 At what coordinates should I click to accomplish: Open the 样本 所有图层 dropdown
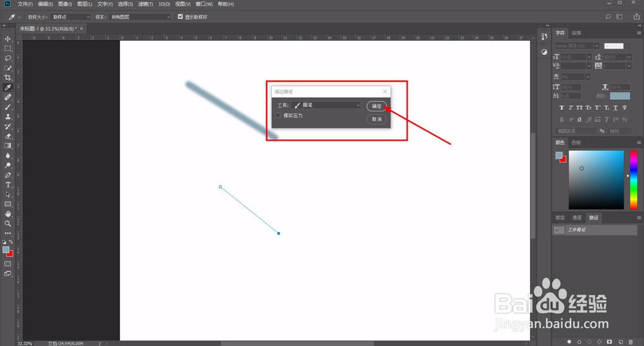[x=140, y=17]
